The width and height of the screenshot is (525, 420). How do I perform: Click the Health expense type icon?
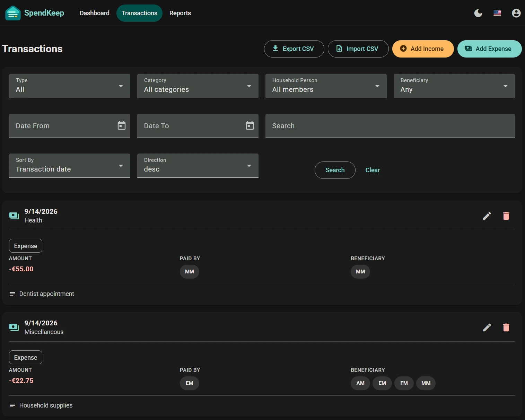point(14,216)
